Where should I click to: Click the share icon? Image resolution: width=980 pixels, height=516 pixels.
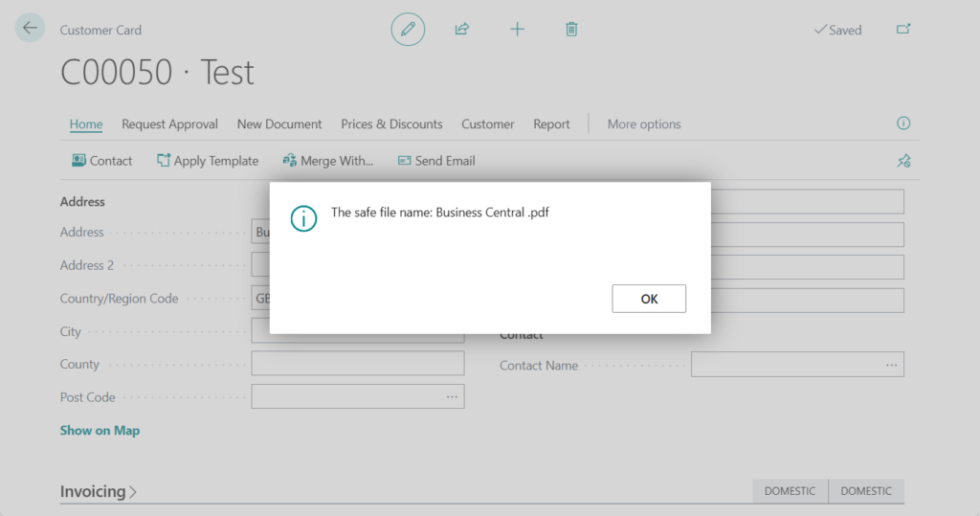click(462, 30)
